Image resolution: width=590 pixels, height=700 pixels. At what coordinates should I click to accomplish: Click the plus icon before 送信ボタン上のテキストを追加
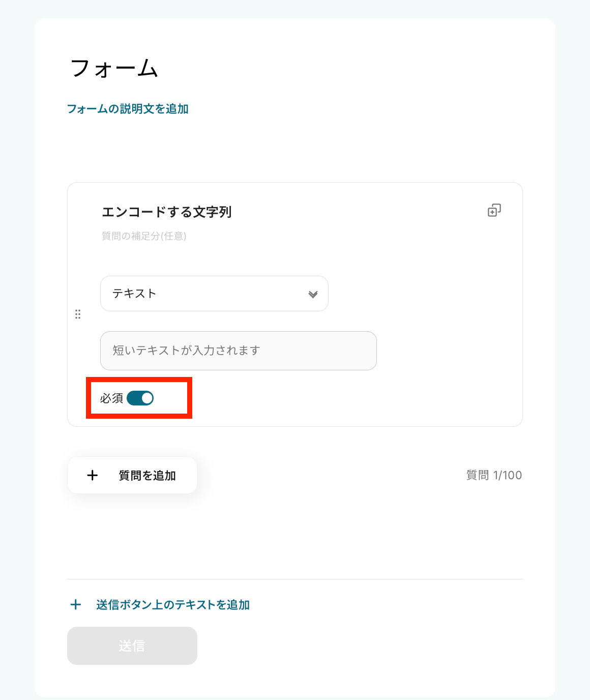76,604
